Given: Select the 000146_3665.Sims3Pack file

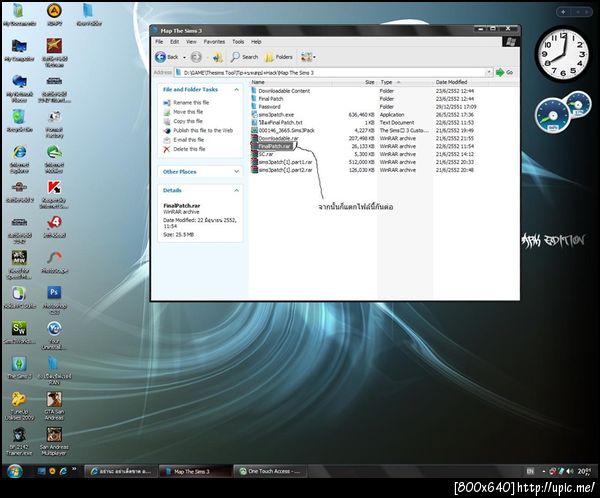Looking at the screenshot, I should [x=283, y=130].
